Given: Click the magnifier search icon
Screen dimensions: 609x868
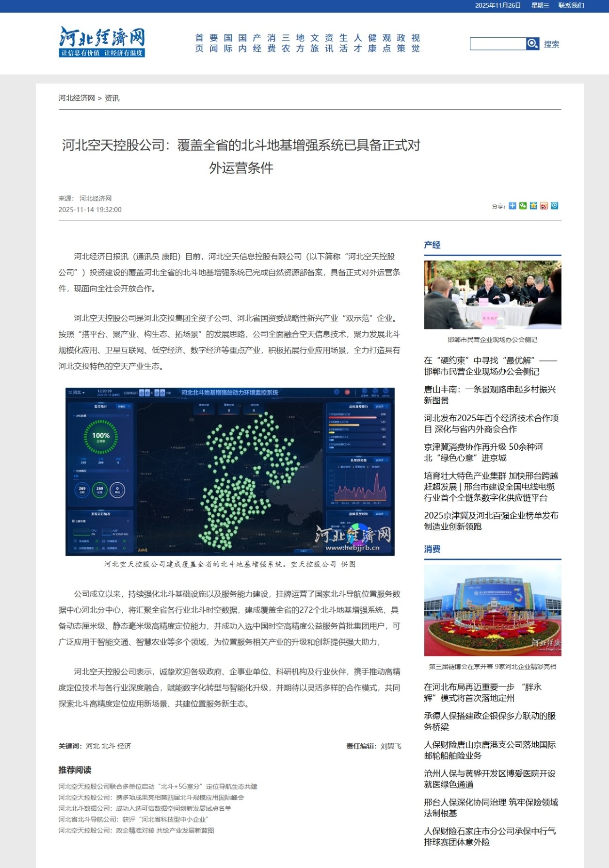Looking at the screenshot, I should (532, 44).
